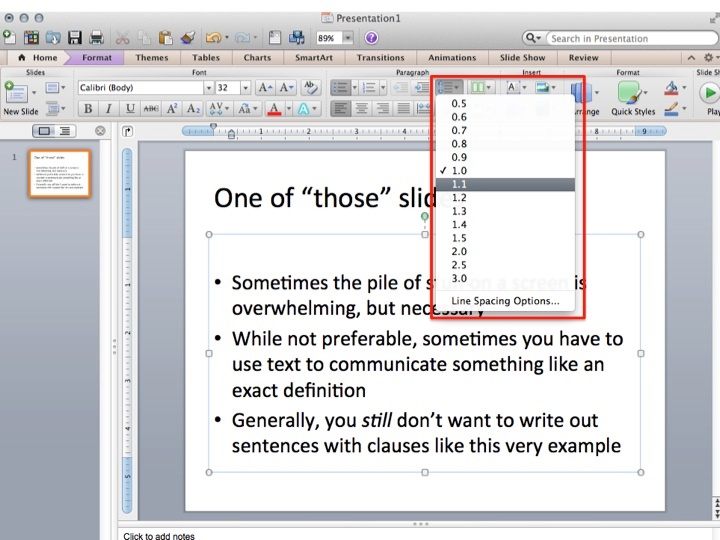Close the slide thumbnail pane

click(100, 131)
